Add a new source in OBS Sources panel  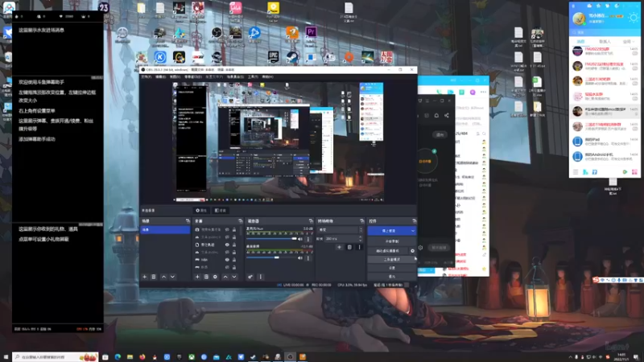pyautogui.click(x=197, y=277)
